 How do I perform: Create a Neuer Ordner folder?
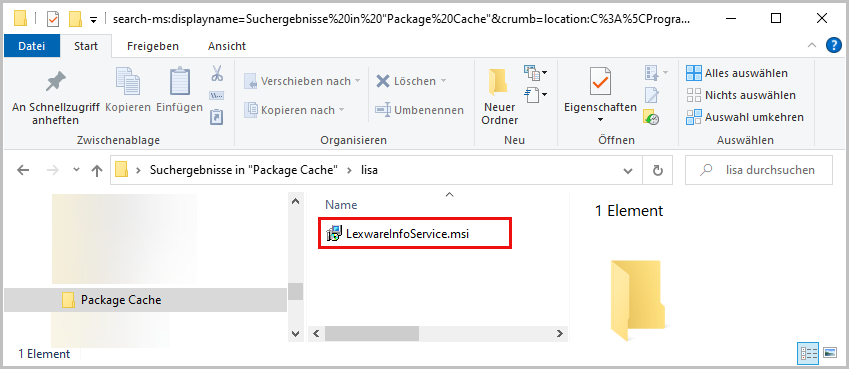coord(499,98)
